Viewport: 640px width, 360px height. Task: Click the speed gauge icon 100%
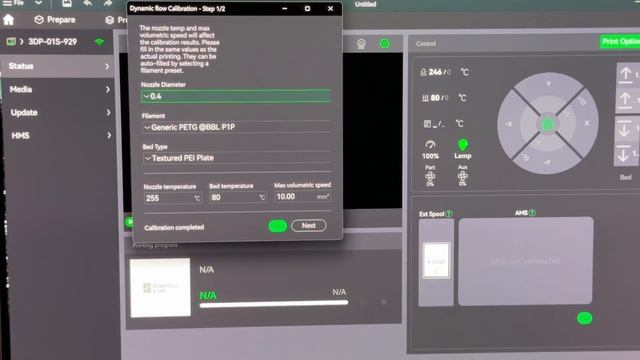[430, 144]
